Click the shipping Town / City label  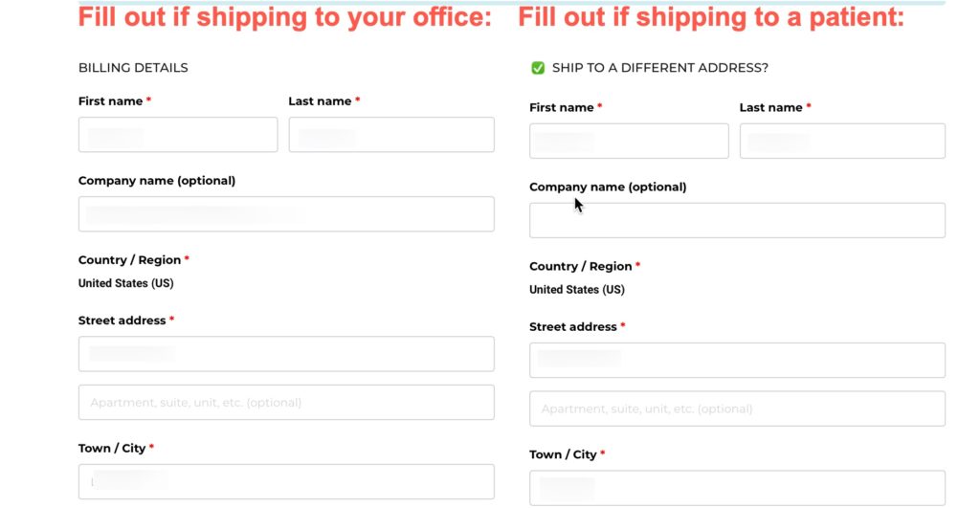[x=563, y=454]
